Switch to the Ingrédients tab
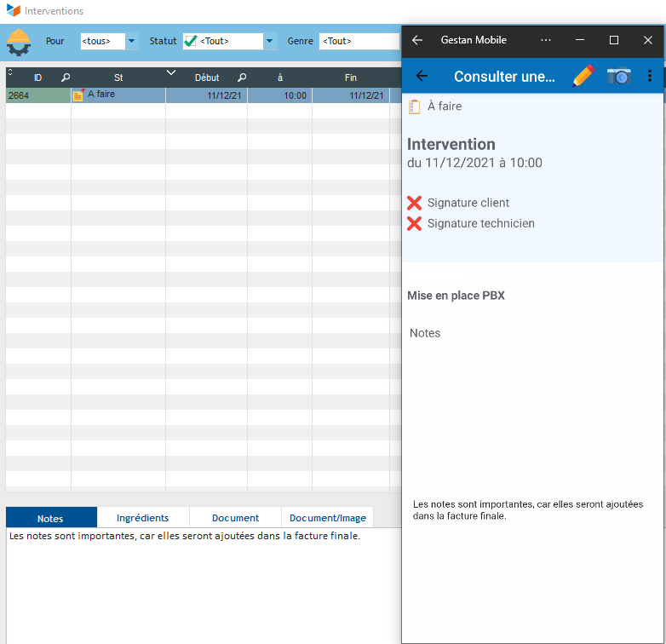 click(x=143, y=518)
